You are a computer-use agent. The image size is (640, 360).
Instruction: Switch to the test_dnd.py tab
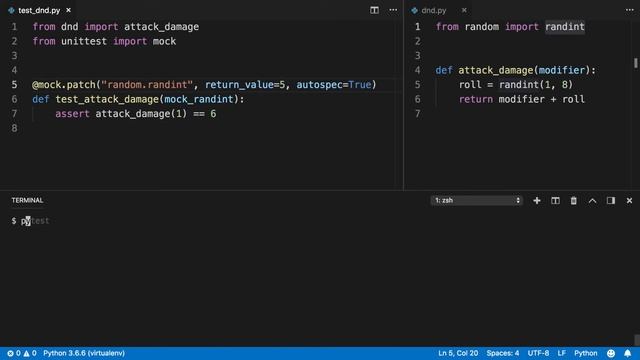pos(39,10)
